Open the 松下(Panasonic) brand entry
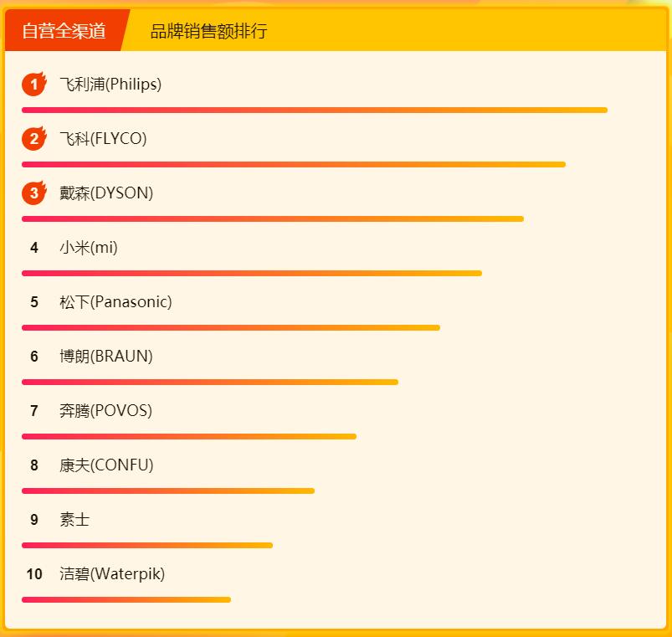 [x=115, y=302]
